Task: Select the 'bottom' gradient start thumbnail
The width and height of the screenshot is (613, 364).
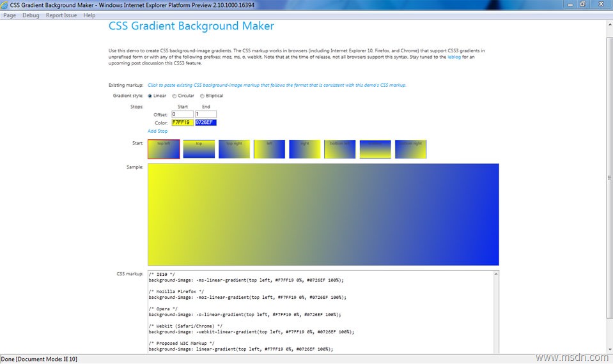Action: pos(375,149)
